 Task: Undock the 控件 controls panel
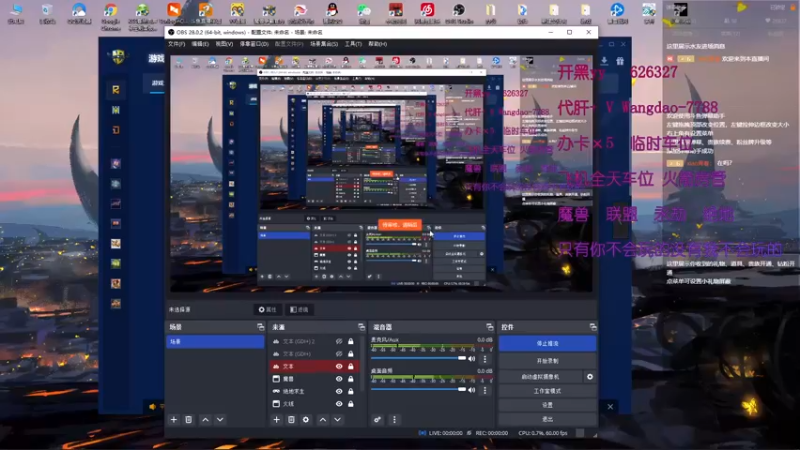tap(593, 327)
